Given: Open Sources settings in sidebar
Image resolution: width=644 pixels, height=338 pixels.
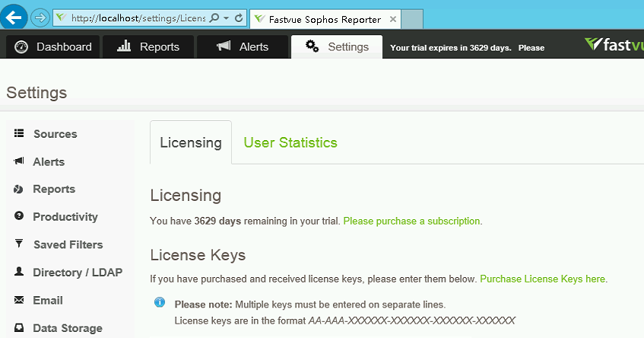Looking at the screenshot, I should pos(55,134).
